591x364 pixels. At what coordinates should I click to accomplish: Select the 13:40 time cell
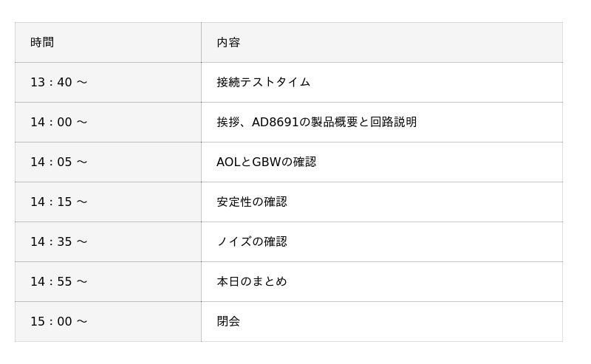[x=59, y=82]
